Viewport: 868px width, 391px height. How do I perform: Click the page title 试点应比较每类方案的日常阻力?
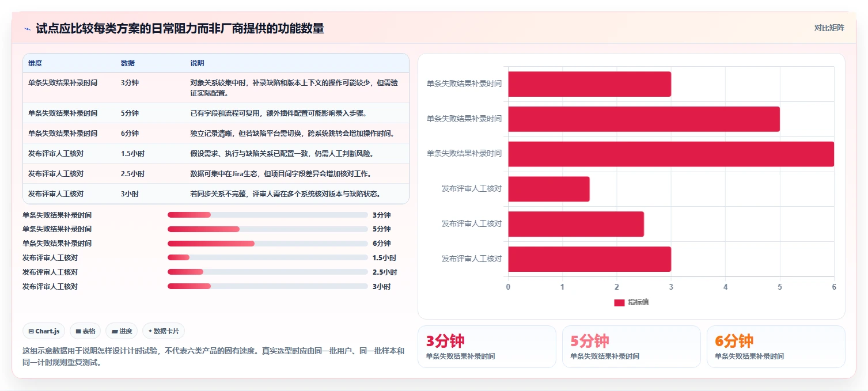[180, 28]
